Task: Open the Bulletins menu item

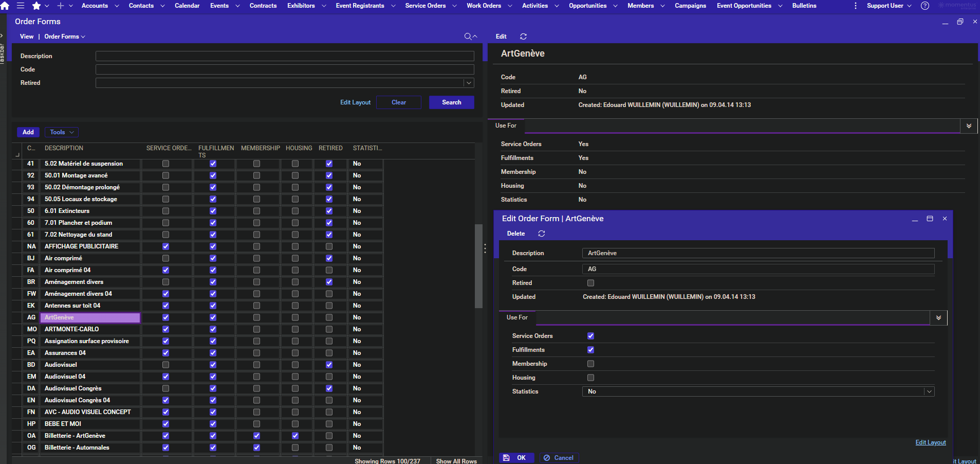Action: click(x=804, y=6)
